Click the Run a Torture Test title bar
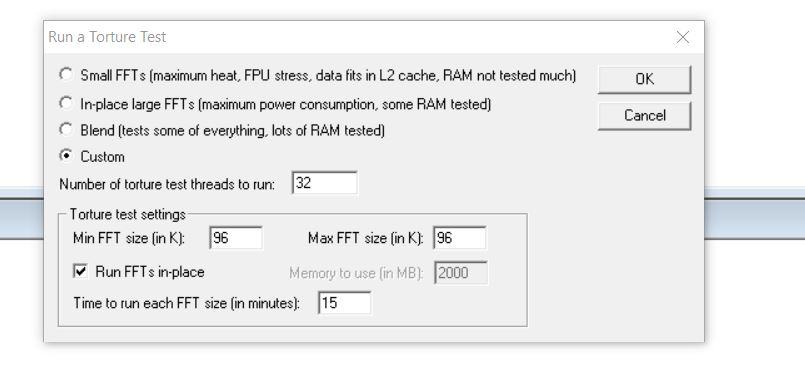 tap(359, 37)
